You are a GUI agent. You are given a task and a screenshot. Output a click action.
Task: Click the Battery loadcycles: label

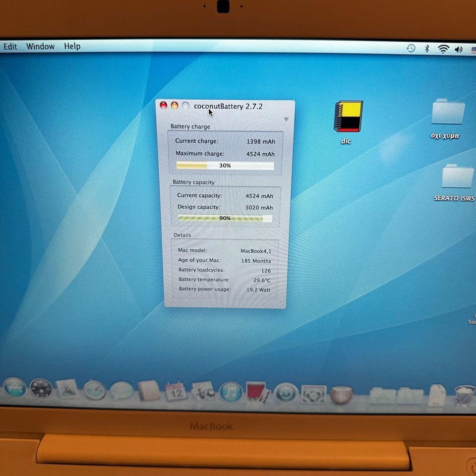pos(202,270)
